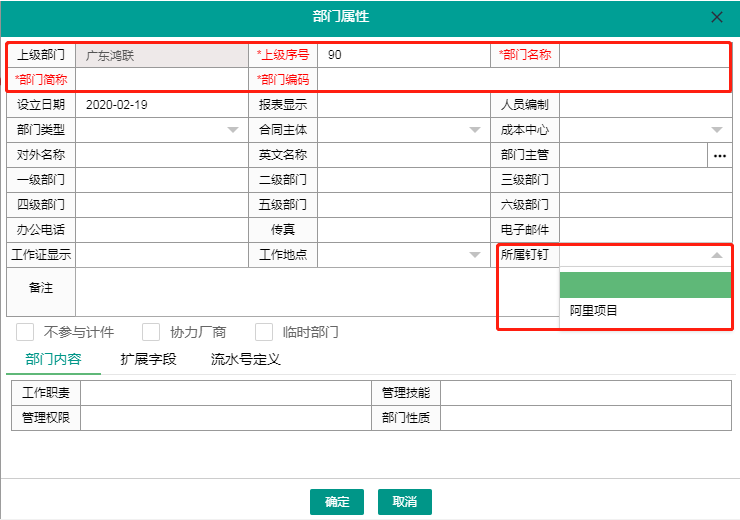Open the 合同主体 dropdown list

pyautogui.click(x=475, y=130)
